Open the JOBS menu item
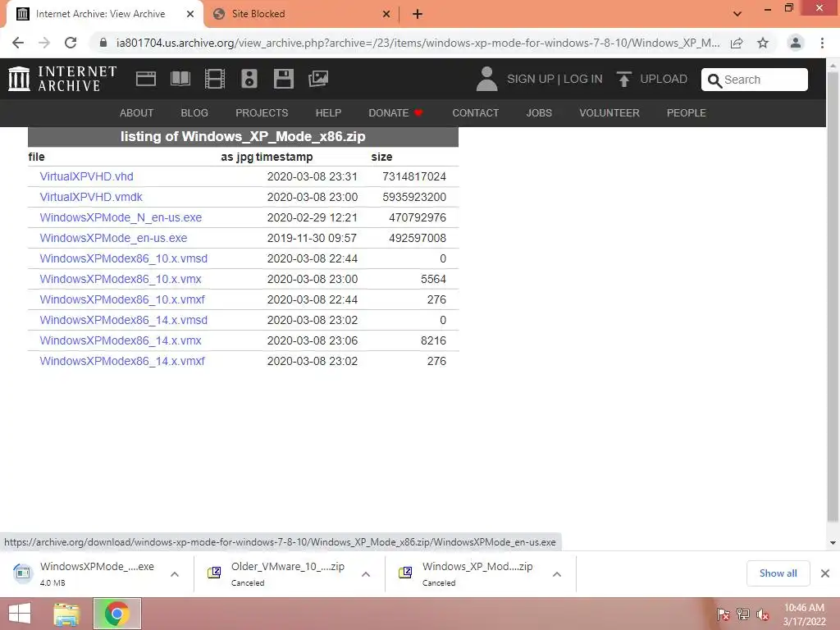Image resolution: width=840 pixels, height=630 pixels. (x=539, y=113)
